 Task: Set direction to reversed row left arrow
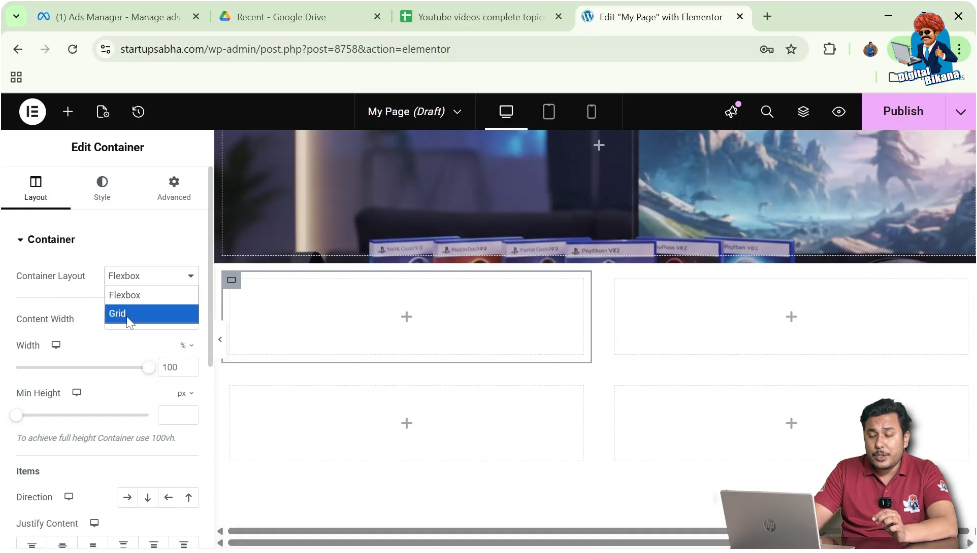[168, 498]
